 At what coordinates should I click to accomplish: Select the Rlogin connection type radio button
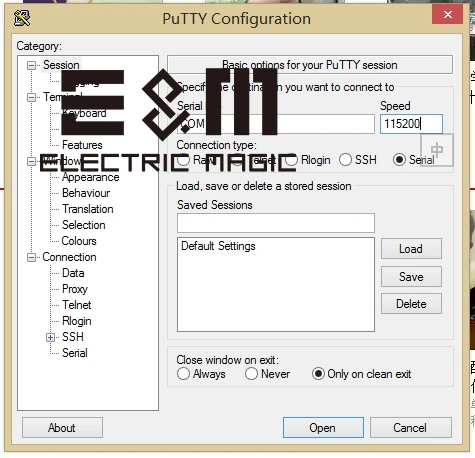pyautogui.click(x=291, y=160)
